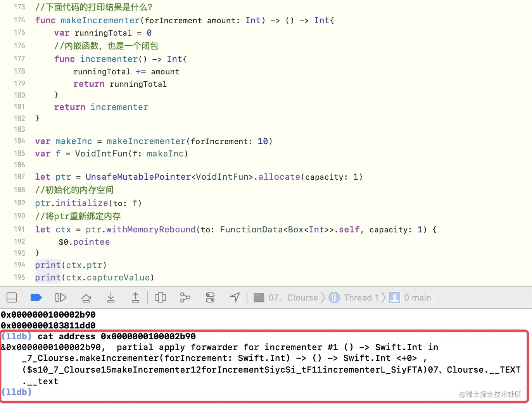Click line number 195 in gutter
The image size is (532, 409).
click(x=19, y=277)
